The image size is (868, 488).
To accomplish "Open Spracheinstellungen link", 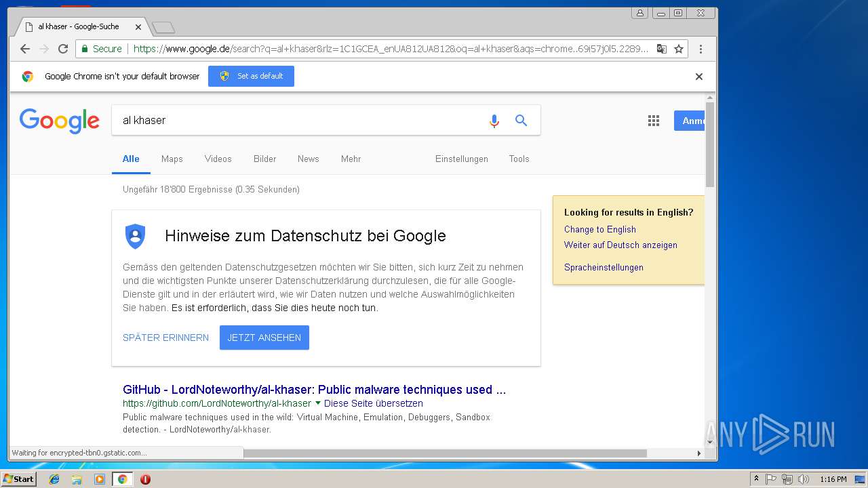I will [x=604, y=267].
